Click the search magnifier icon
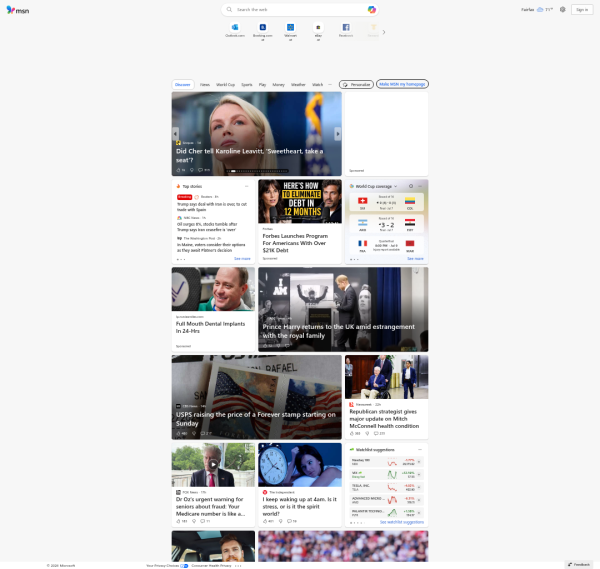This screenshot has width=600, height=569. (x=229, y=10)
